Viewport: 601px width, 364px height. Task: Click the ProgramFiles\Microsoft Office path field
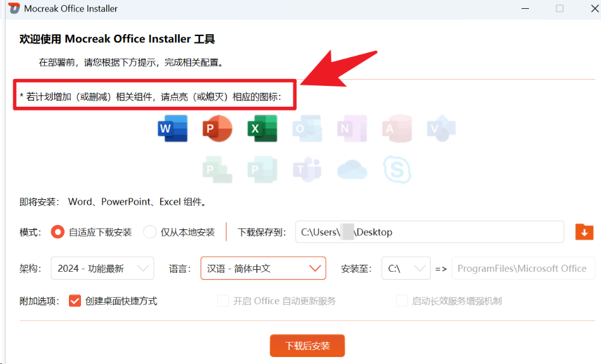tap(523, 269)
